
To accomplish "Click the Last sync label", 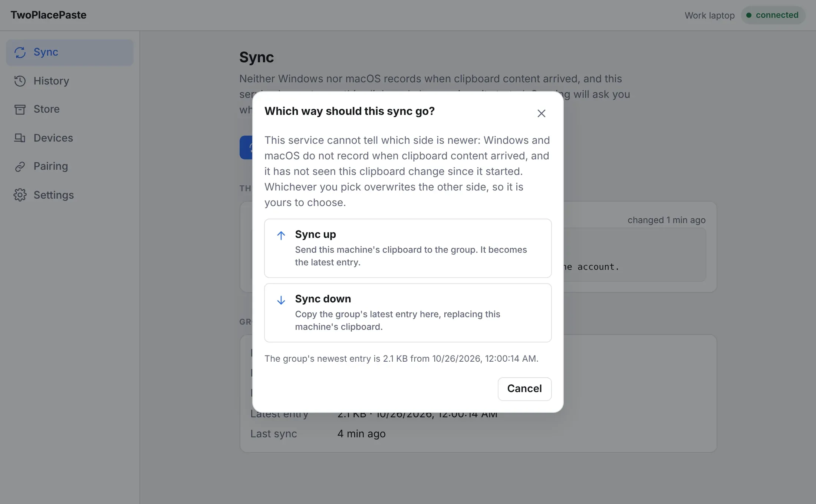I will click(274, 434).
